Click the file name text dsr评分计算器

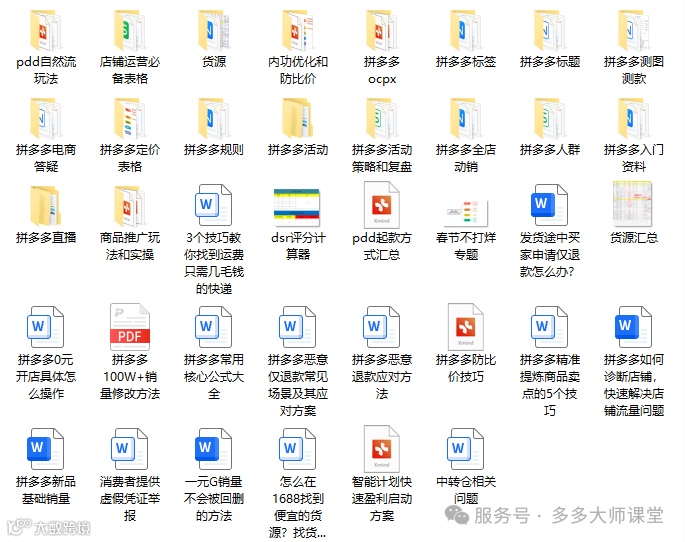298,246
